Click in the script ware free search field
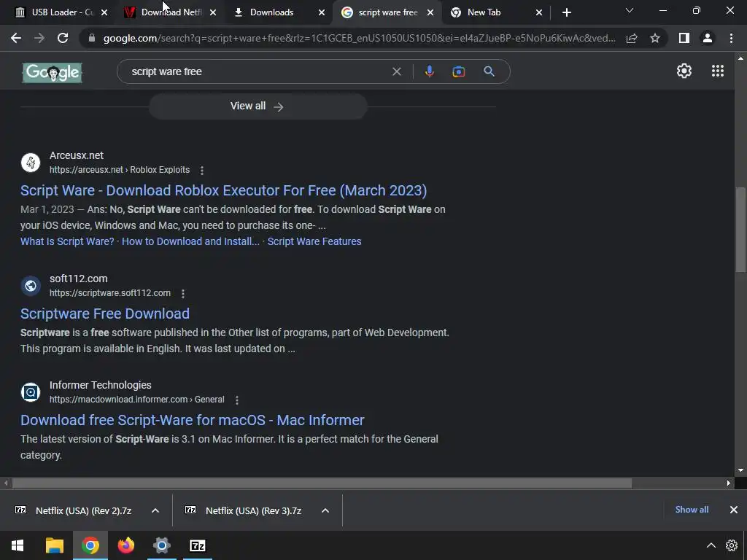The width and height of the screenshot is (747, 560). tap(258, 71)
